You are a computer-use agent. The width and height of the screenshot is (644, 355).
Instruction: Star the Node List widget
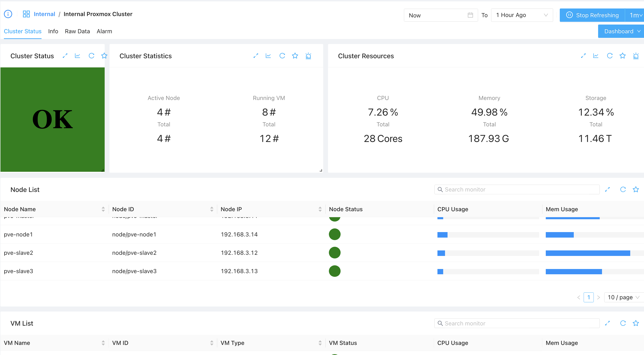(636, 189)
